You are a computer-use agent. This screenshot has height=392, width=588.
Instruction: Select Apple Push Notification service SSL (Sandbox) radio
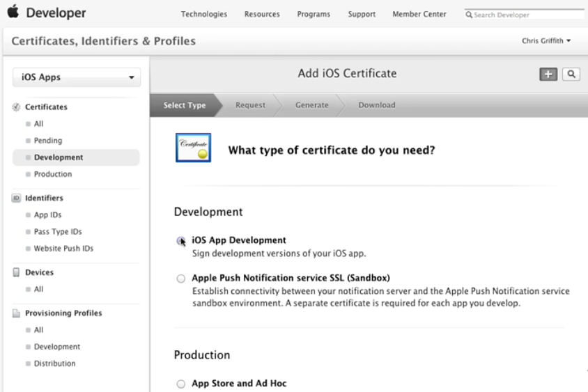tap(180, 279)
